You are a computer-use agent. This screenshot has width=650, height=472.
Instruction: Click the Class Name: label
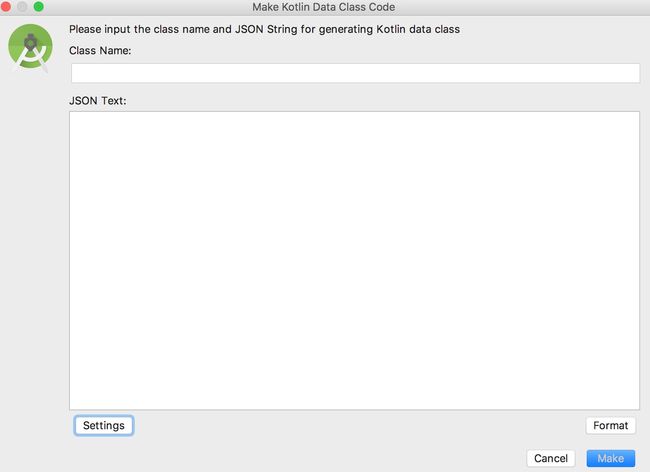pyautogui.click(x=100, y=51)
